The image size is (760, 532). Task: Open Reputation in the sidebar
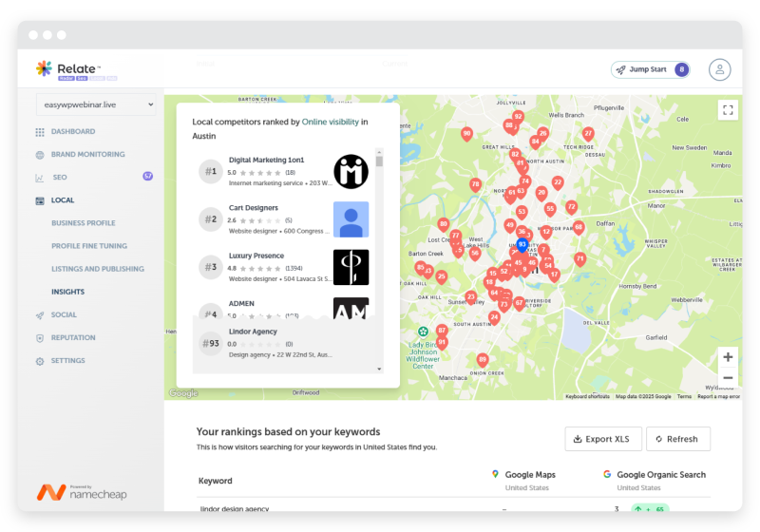pyautogui.click(x=73, y=337)
